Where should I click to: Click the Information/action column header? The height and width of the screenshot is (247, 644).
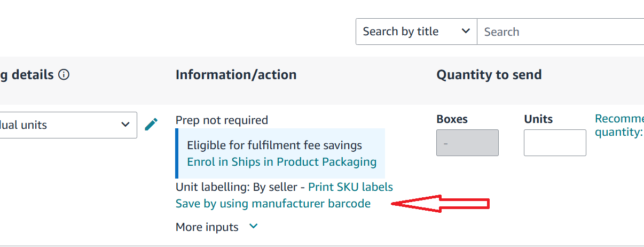(x=236, y=75)
